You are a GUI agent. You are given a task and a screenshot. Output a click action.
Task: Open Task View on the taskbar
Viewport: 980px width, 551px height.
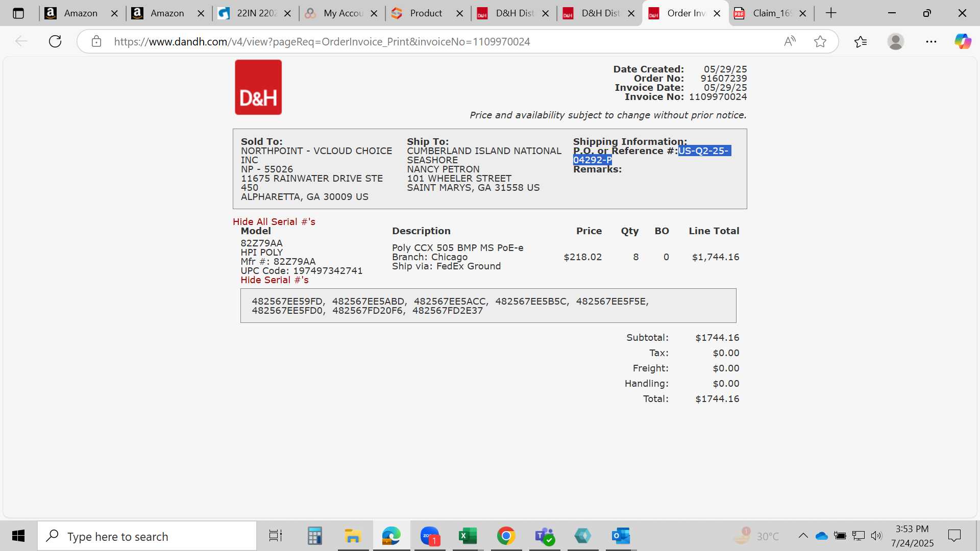pyautogui.click(x=276, y=536)
